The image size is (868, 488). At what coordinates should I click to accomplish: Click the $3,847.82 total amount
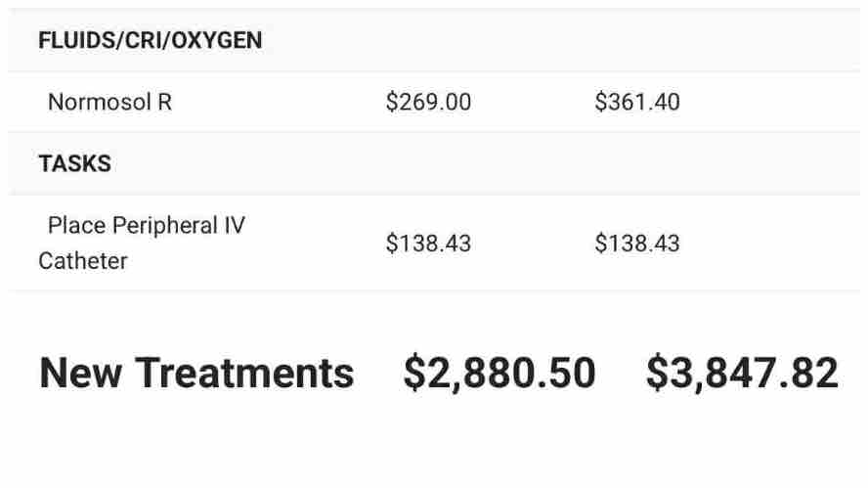[742, 374]
